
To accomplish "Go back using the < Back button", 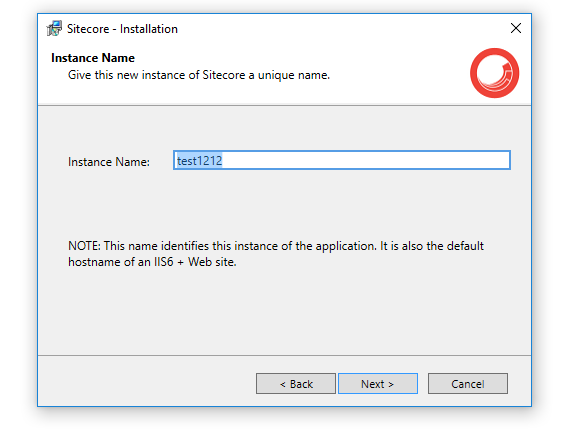I will (x=296, y=383).
